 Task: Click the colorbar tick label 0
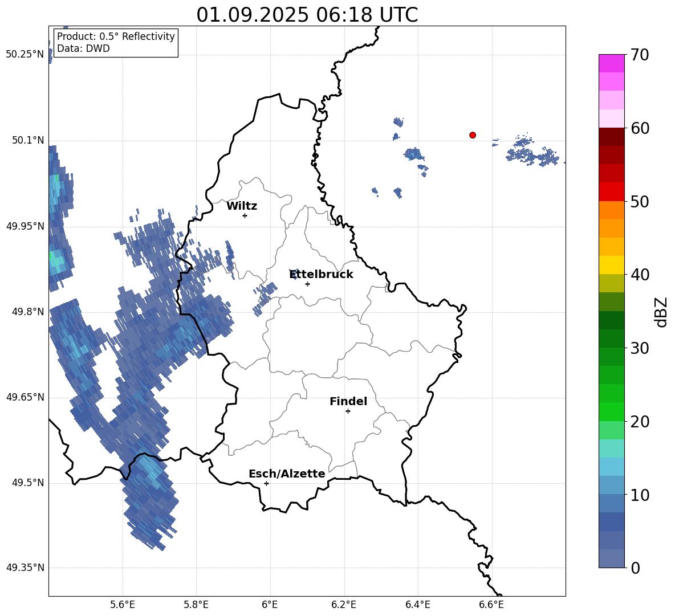click(x=635, y=568)
